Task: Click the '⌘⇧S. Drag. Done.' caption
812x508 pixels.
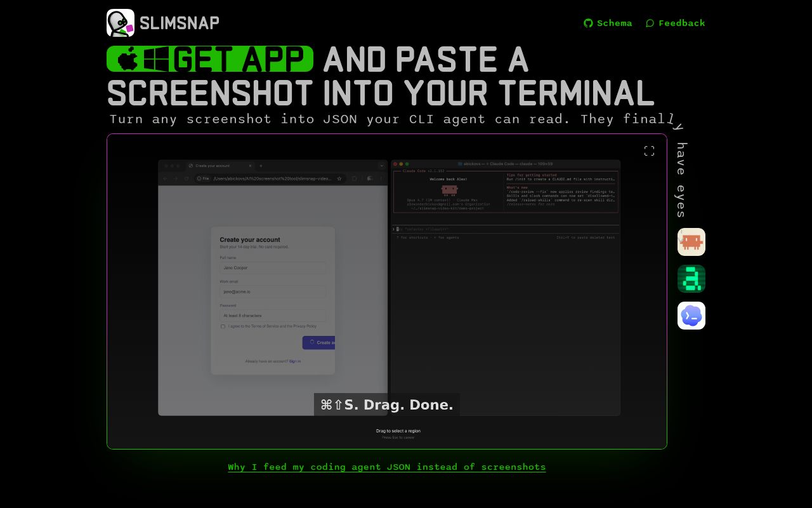Action: coord(387,404)
